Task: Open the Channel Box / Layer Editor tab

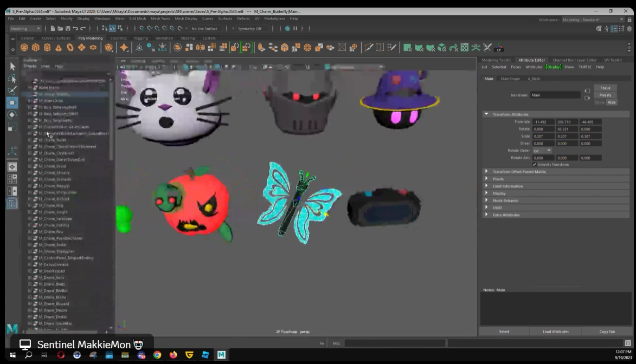Action: (574, 60)
